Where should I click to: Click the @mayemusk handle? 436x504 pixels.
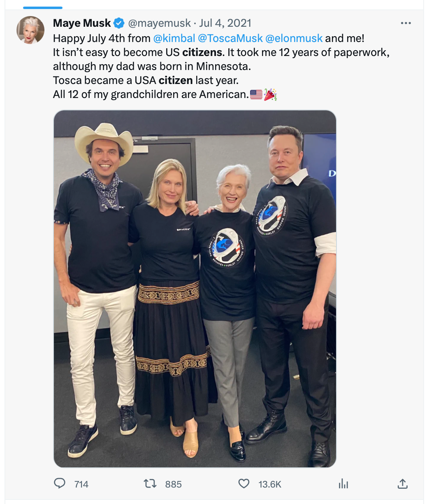pos(159,23)
